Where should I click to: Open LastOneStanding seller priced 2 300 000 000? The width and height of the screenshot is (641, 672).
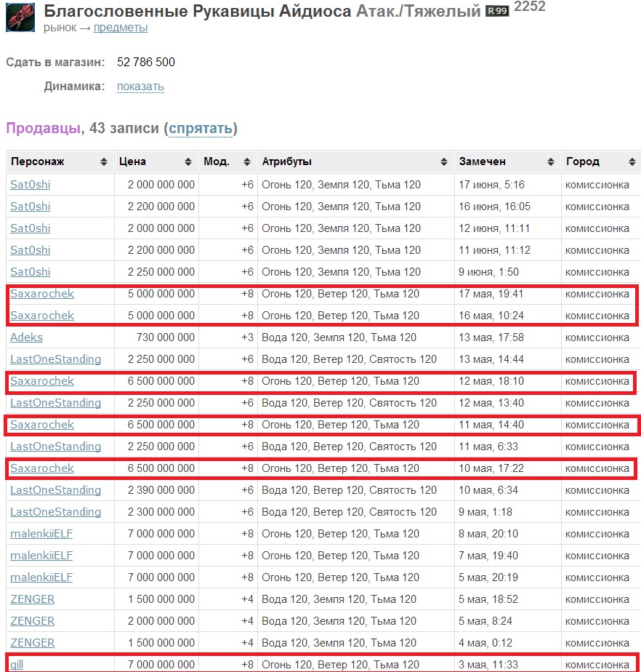tap(56, 512)
